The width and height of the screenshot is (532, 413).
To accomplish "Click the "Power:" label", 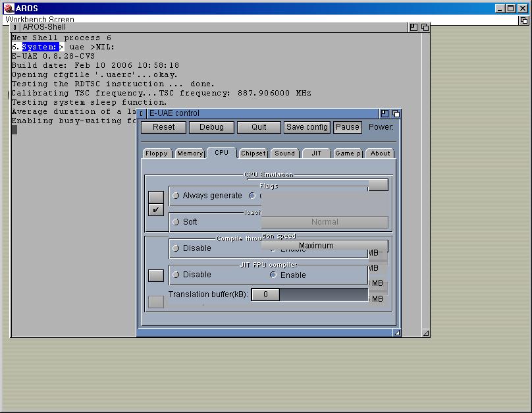I will 381,127.
